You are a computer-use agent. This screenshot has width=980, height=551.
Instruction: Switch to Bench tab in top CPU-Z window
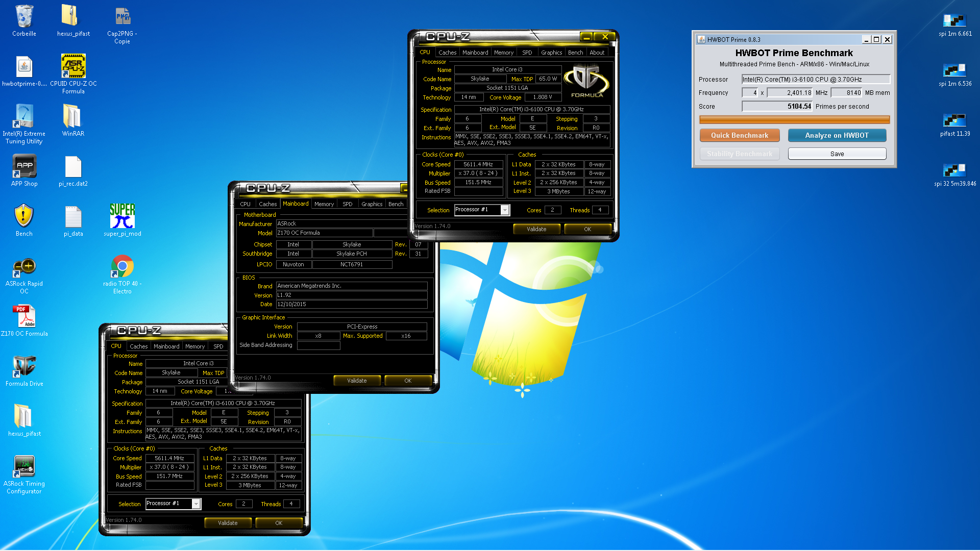point(575,53)
